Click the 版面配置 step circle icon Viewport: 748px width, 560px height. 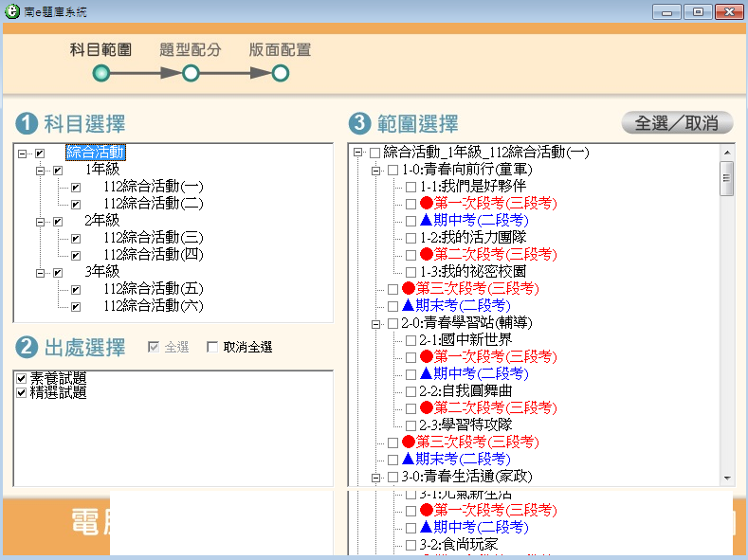click(x=280, y=73)
